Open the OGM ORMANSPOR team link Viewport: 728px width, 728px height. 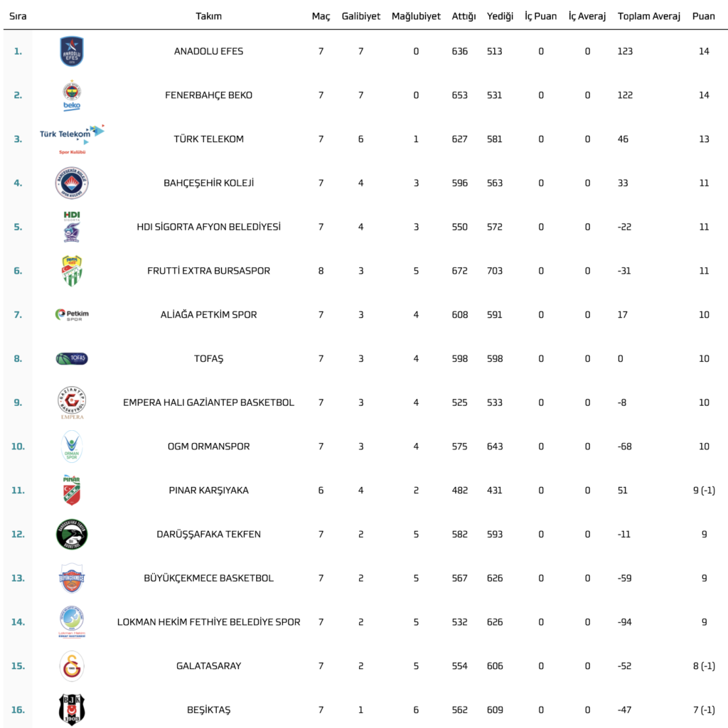pyautogui.click(x=208, y=446)
